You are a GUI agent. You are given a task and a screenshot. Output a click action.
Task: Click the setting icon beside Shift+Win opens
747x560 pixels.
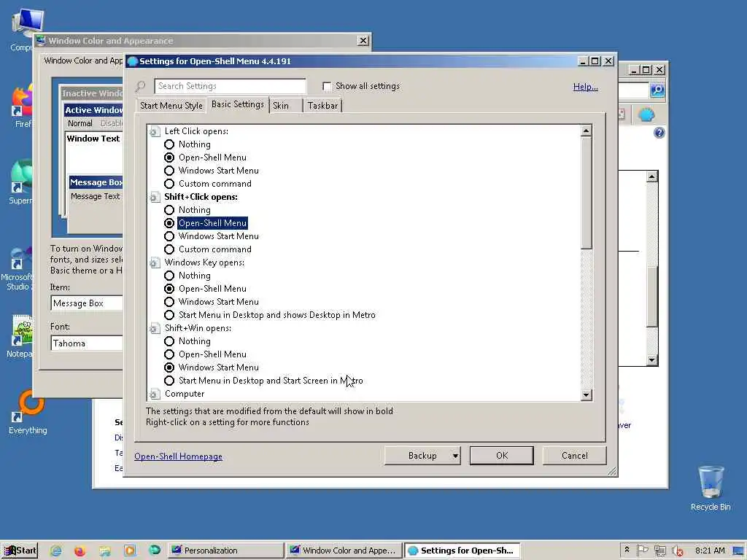point(155,329)
